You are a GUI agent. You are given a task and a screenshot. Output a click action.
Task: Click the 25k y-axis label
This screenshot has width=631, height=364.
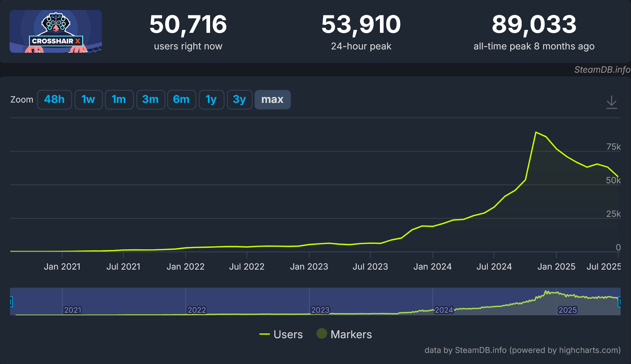(613, 214)
